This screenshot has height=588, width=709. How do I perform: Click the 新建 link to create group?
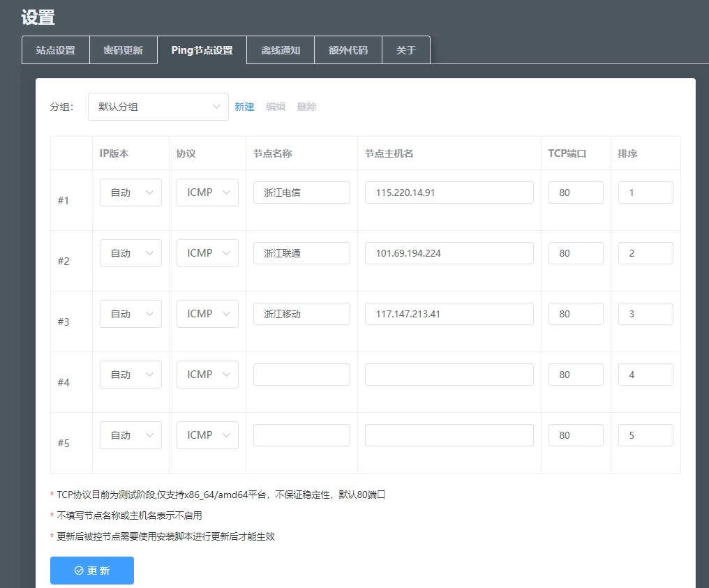coord(244,107)
